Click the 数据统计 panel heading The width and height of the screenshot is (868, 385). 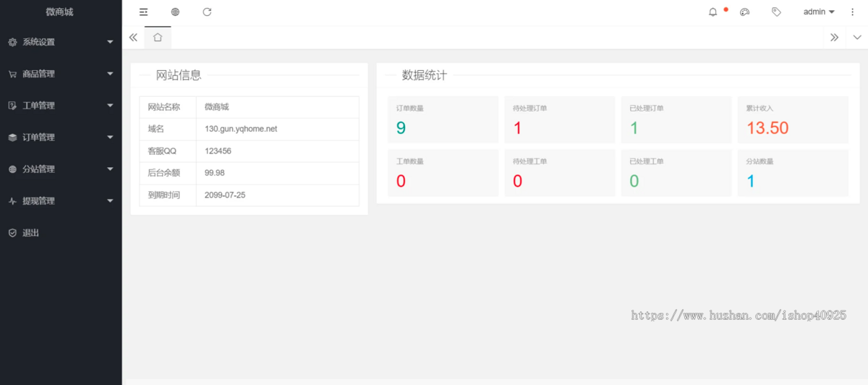click(x=425, y=75)
